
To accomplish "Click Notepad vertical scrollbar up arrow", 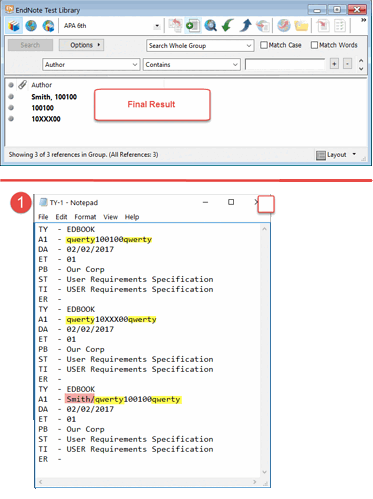I will coord(264,229).
